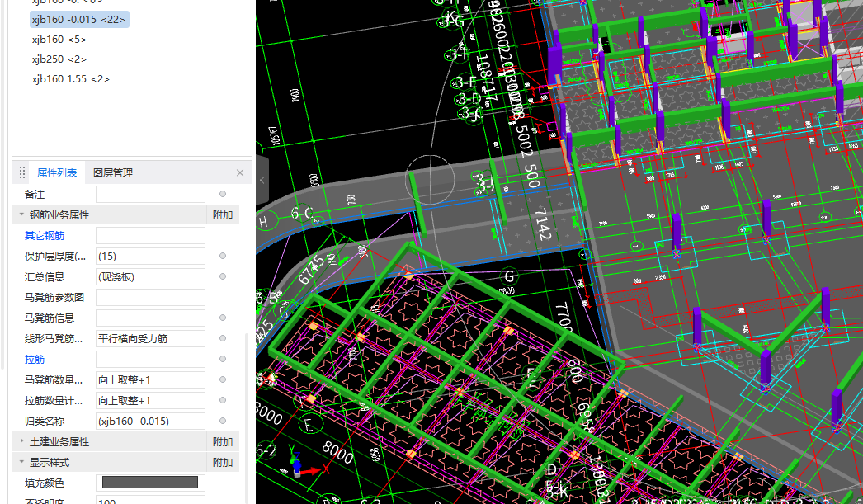Expand the 土建业务属性 section
863x504 pixels.
[21, 441]
